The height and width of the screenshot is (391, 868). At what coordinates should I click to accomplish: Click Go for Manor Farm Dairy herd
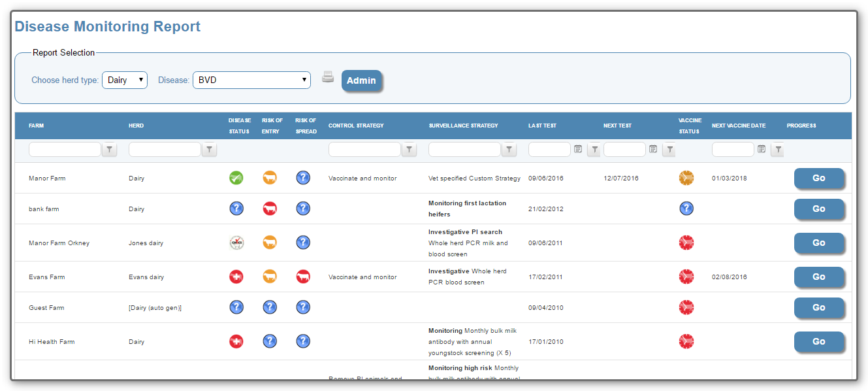[x=819, y=178]
